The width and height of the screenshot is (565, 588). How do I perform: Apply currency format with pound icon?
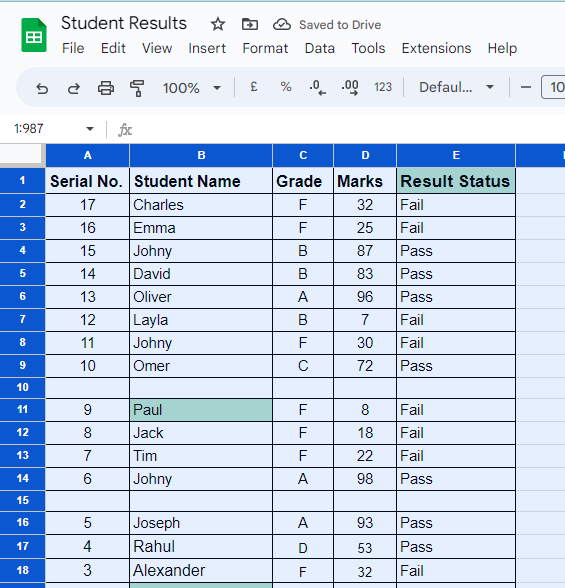[x=253, y=87]
